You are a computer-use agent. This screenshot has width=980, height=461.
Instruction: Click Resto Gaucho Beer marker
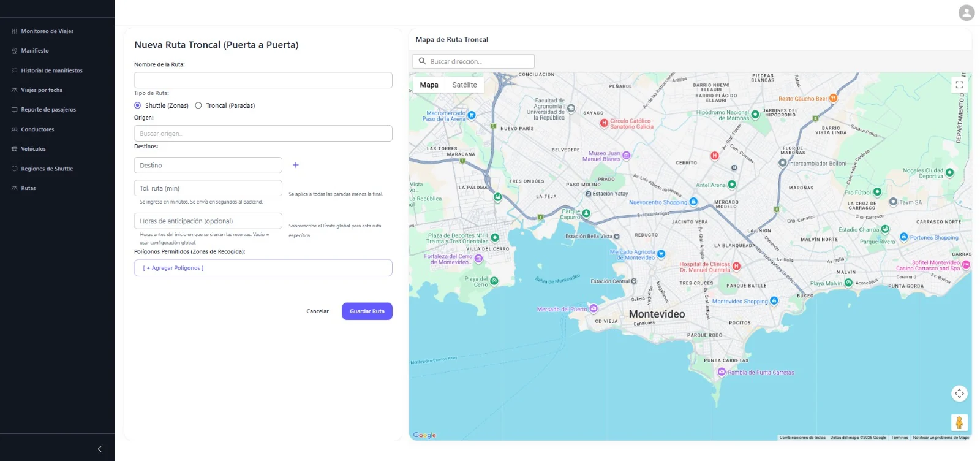833,98
